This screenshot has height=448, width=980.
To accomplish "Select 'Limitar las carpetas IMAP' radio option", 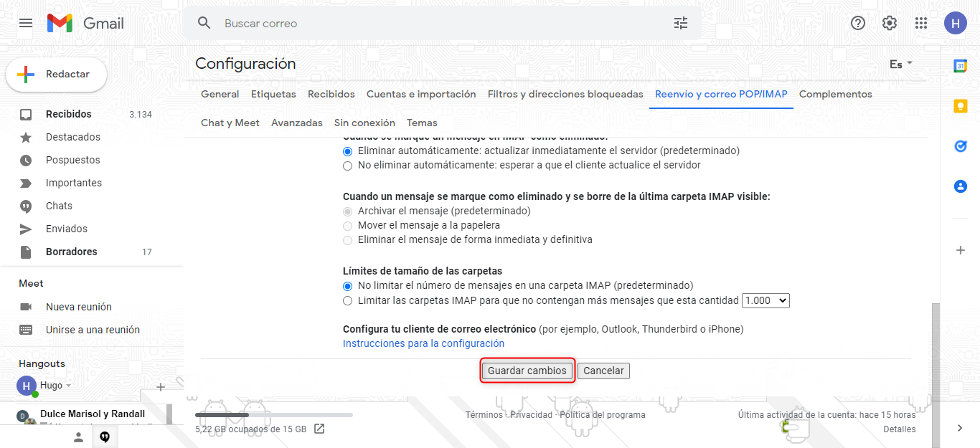I will tap(348, 301).
